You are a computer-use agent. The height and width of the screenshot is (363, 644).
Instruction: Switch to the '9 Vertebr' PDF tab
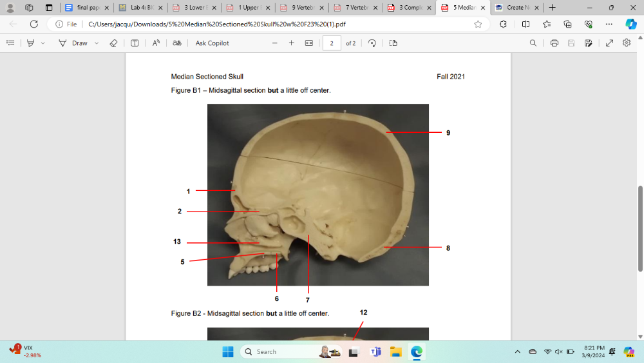[300, 8]
